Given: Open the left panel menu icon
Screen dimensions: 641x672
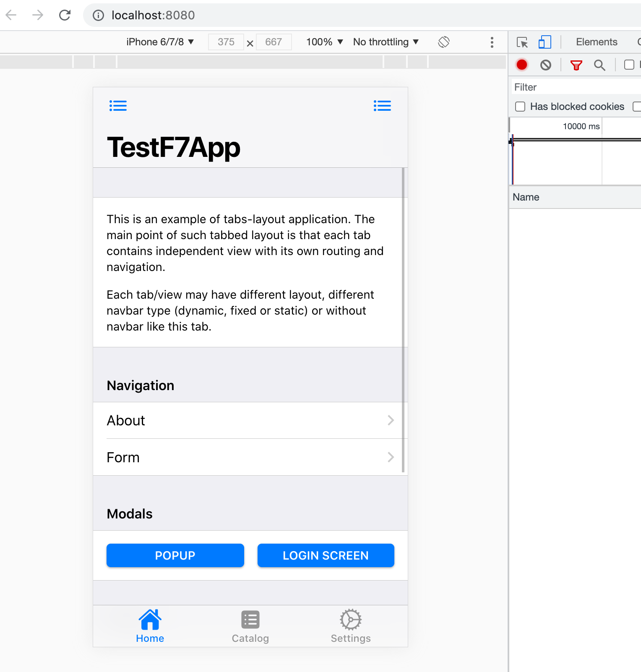Looking at the screenshot, I should pyautogui.click(x=118, y=106).
